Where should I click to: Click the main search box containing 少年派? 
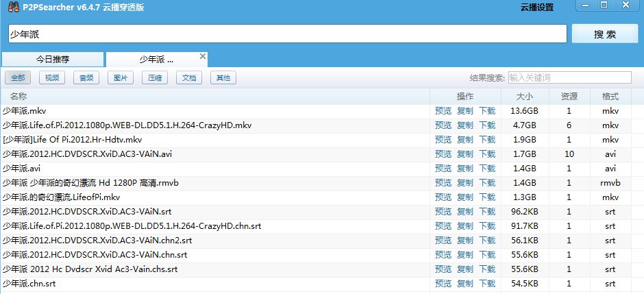(288, 34)
